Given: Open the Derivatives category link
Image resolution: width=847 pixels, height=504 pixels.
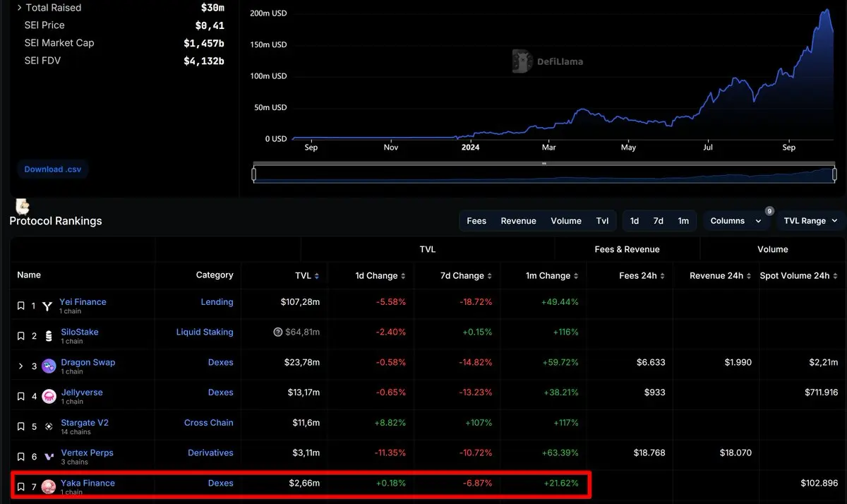Looking at the screenshot, I should 210,453.
